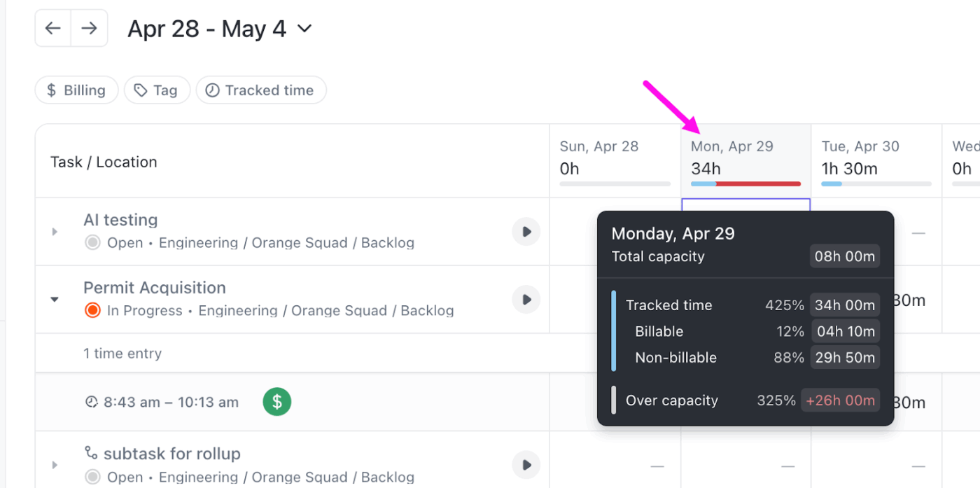Viewport: 980px width, 488px height.
Task: Click the red over-capacity bar under Mon, Apr 29
Action: [x=758, y=183]
